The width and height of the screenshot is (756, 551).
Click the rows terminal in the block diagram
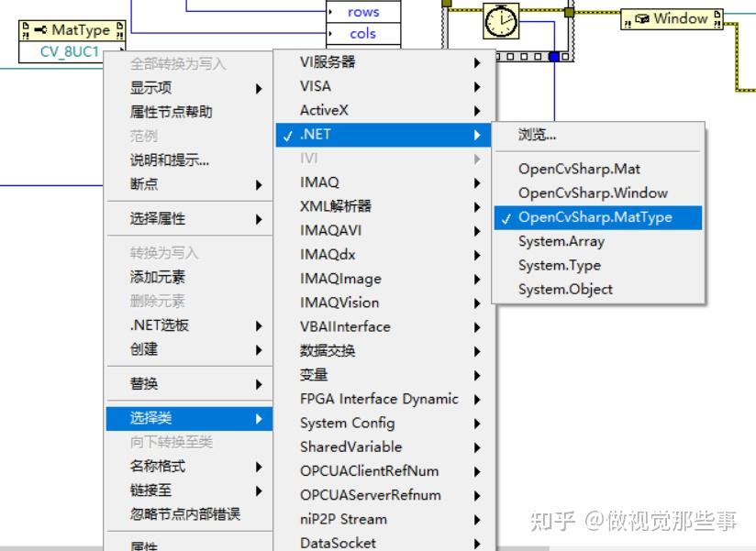pyautogui.click(x=363, y=12)
